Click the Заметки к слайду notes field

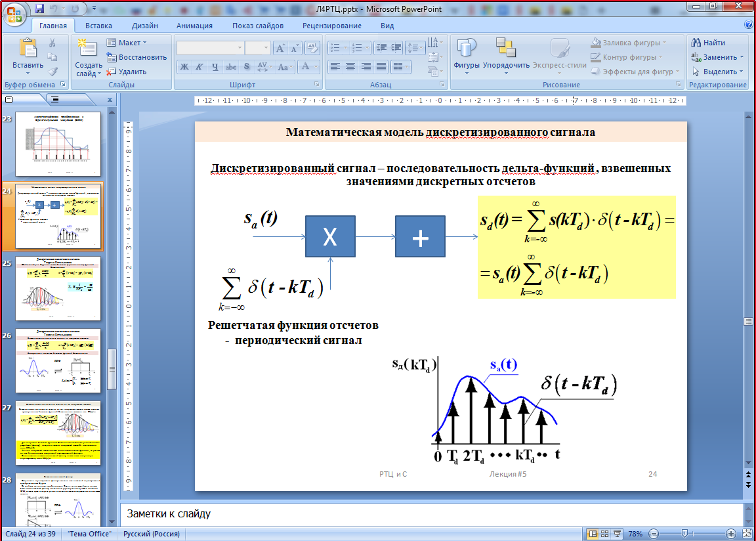pos(432,514)
